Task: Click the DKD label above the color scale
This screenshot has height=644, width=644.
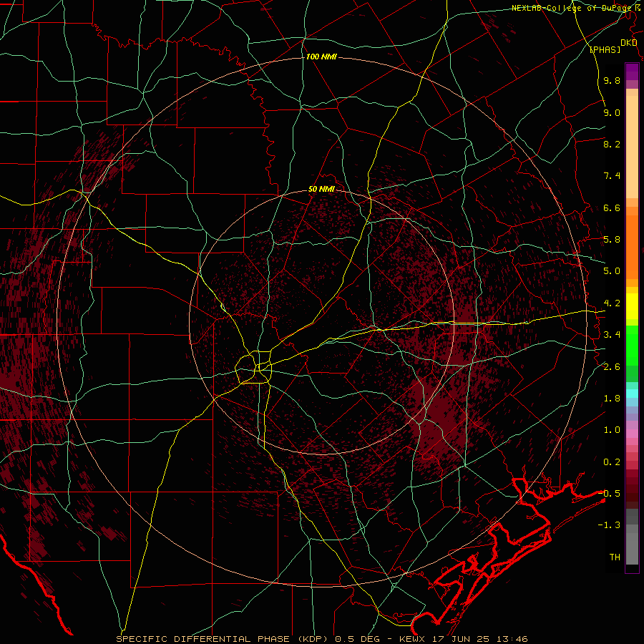Action: [x=628, y=43]
